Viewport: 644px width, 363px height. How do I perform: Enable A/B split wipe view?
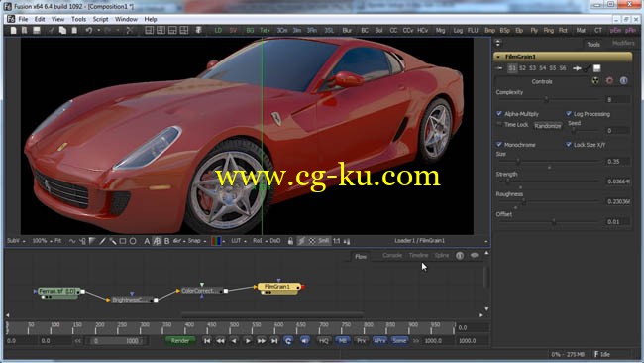(x=157, y=241)
